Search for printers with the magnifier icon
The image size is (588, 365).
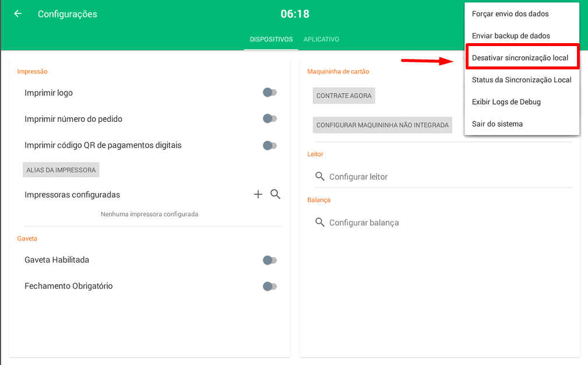(x=275, y=194)
